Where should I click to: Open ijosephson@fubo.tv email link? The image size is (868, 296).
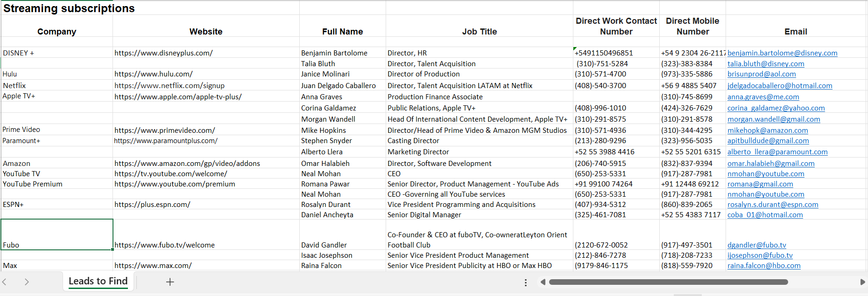click(760, 255)
